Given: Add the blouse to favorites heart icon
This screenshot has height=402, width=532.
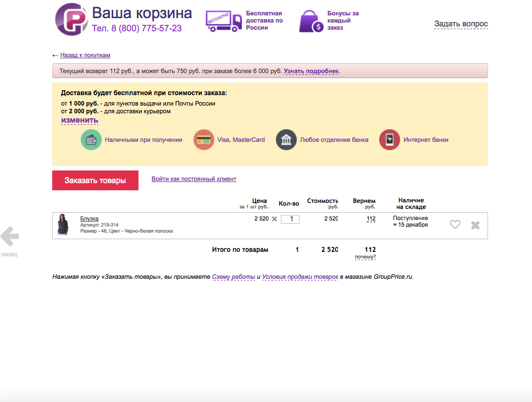Looking at the screenshot, I should point(455,224).
